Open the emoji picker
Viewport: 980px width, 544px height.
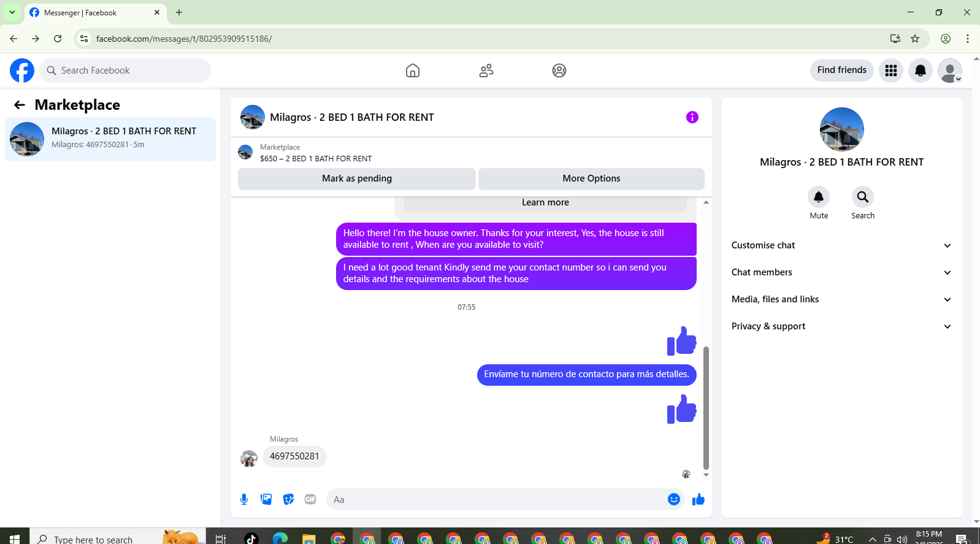674,499
